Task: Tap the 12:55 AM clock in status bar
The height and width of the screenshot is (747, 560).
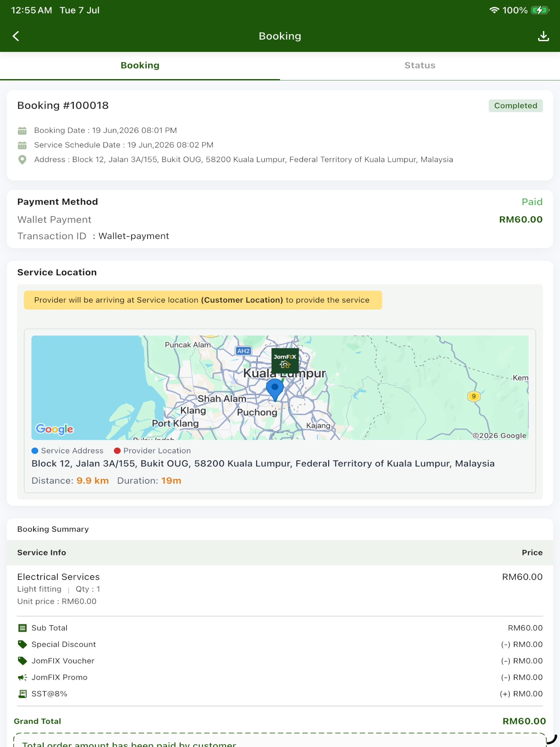Action: pos(32,10)
